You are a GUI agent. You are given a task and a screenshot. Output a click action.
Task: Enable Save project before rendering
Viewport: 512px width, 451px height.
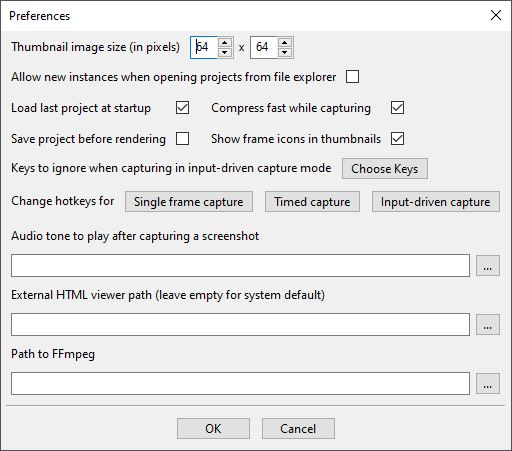182,139
